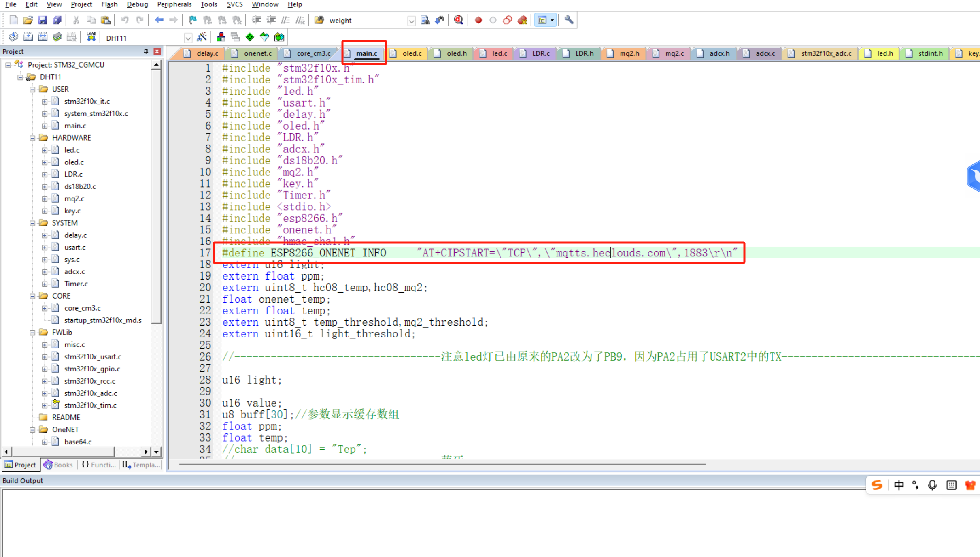Enable or disable the current breakpoint
The height and width of the screenshot is (557, 980).
493,20
